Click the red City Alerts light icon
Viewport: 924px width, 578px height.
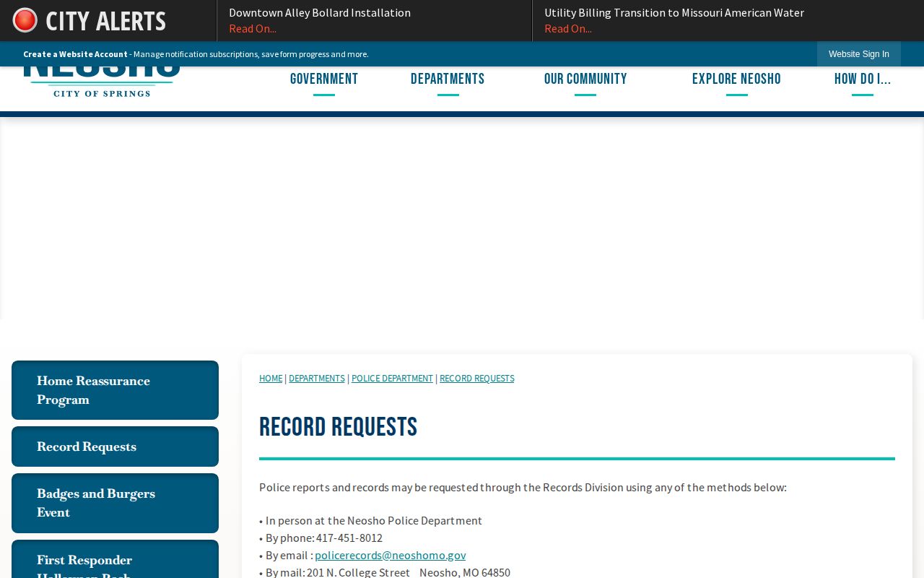pos(25,20)
